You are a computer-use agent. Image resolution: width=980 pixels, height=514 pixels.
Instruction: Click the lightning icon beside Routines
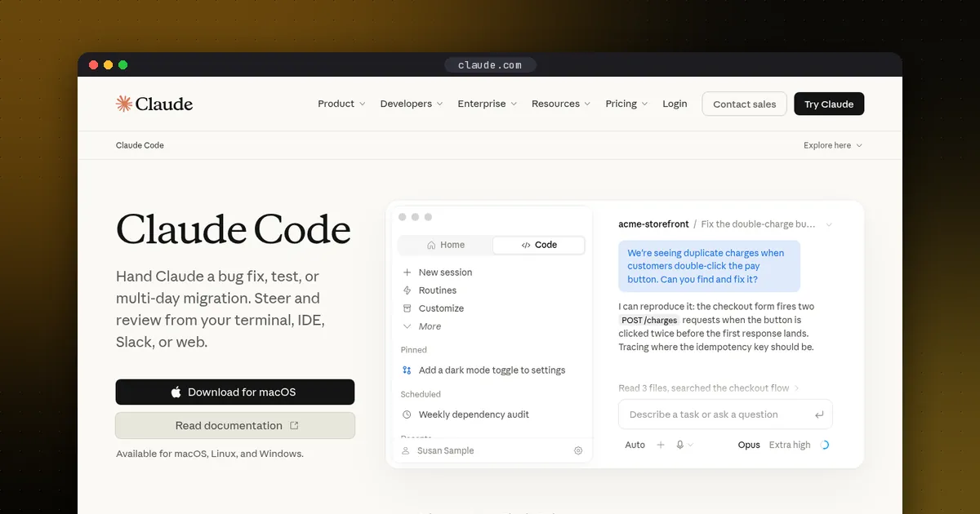[407, 290]
